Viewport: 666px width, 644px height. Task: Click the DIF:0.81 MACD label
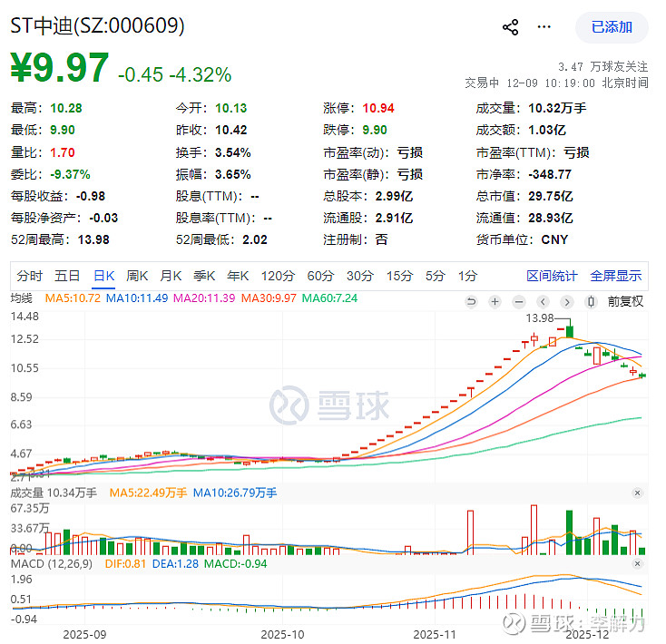(125, 564)
